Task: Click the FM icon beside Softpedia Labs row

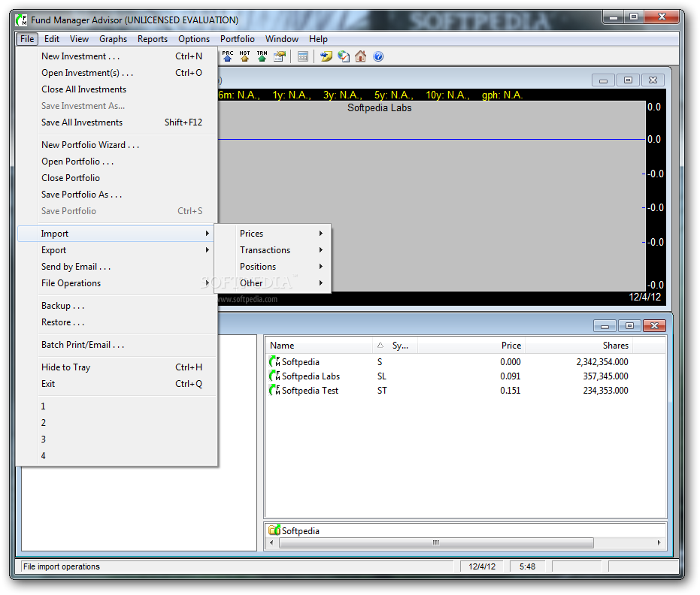Action: [274, 376]
